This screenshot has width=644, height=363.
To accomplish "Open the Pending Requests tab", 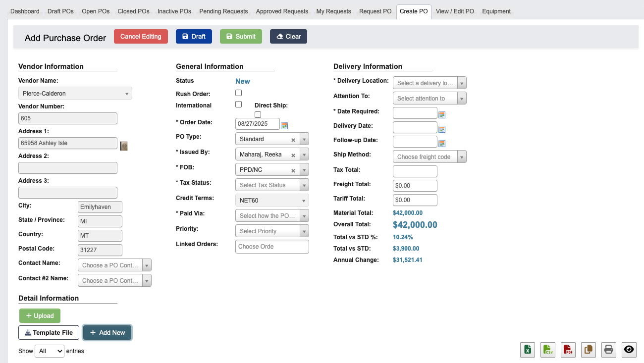I will click(x=223, y=11).
